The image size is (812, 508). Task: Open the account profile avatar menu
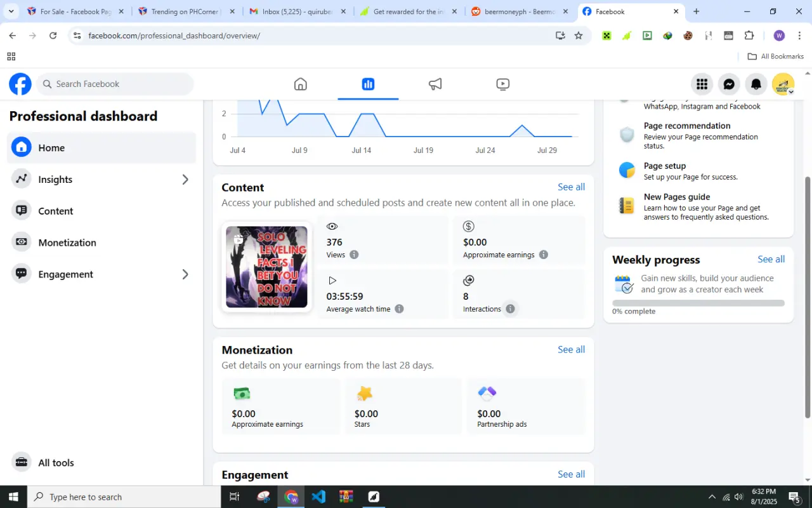click(x=783, y=84)
